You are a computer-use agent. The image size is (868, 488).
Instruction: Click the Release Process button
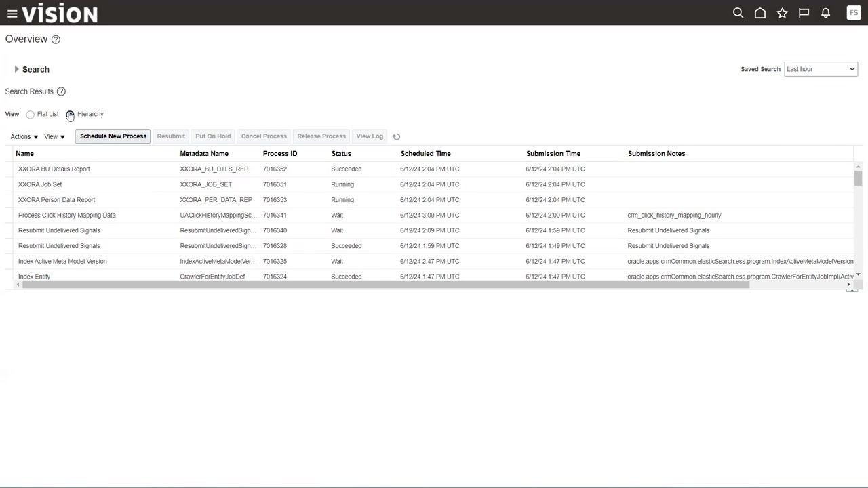coord(321,136)
